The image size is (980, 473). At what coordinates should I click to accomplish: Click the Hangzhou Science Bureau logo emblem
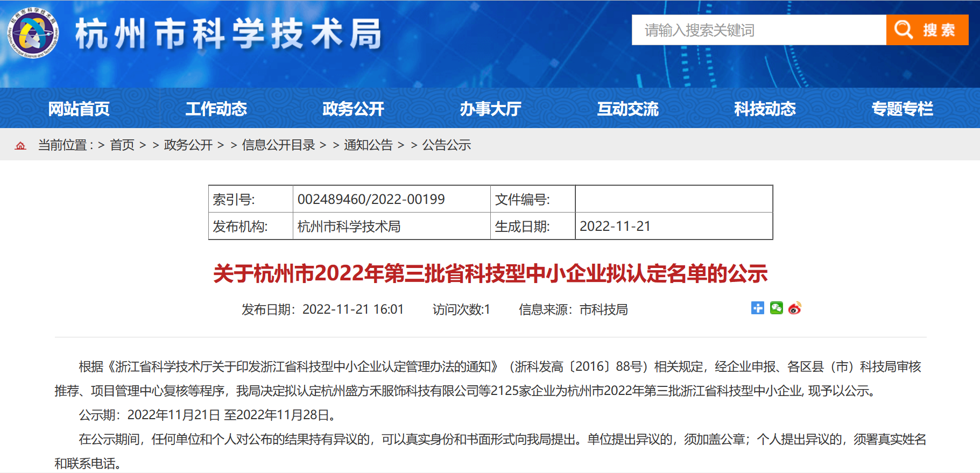pyautogui.click(x=33, y=33)
